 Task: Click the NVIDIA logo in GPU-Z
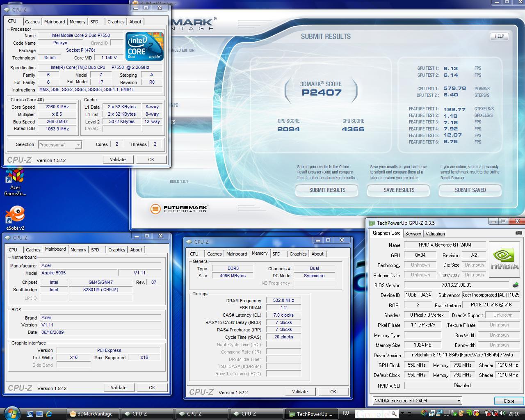pos(504,259)
